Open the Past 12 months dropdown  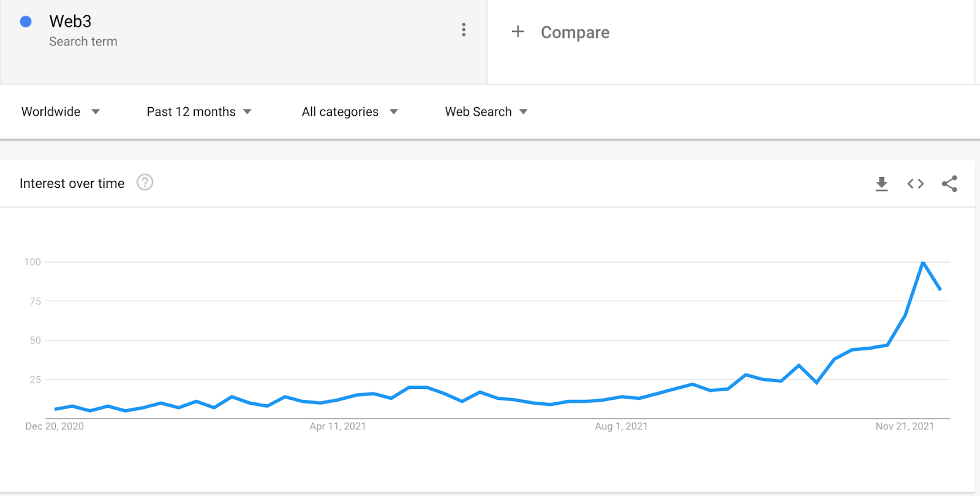point(198,111)
